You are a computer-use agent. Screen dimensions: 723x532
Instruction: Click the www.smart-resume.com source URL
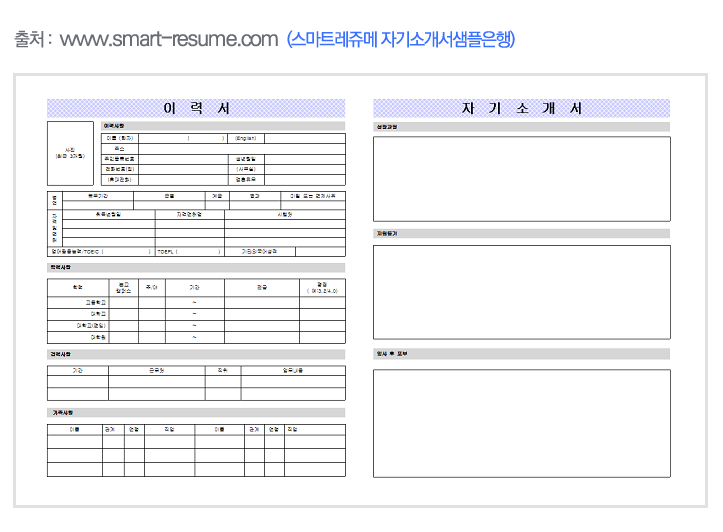point(169,39)
